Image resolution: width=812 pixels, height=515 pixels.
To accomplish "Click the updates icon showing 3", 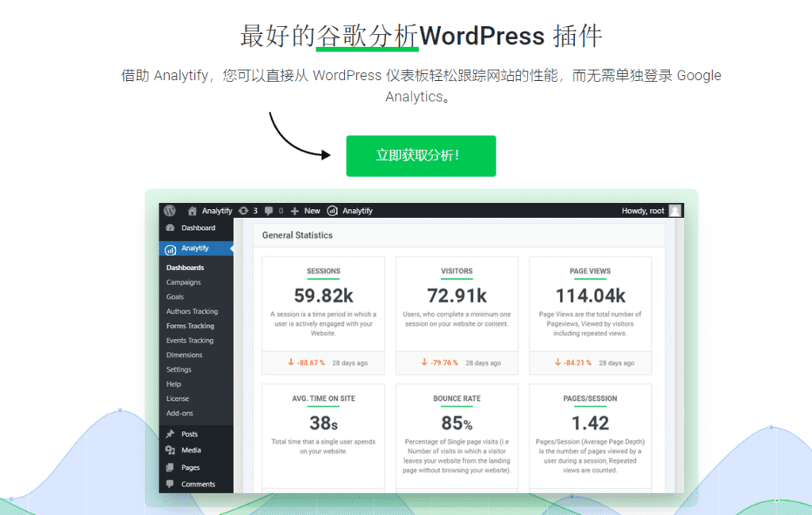I will click(243, 211).
